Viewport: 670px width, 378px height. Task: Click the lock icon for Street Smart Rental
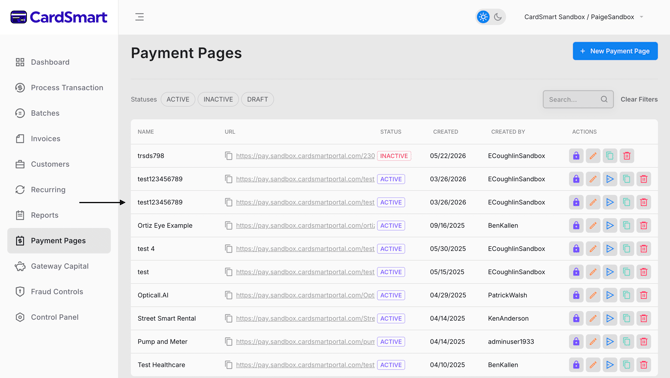pyautogui.click(x=576, y=318)
